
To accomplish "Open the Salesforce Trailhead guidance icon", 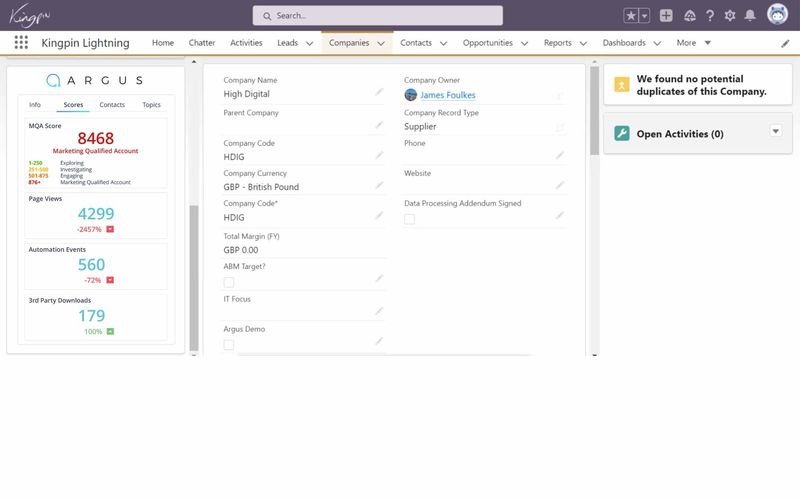I will (x=689, y=16).
